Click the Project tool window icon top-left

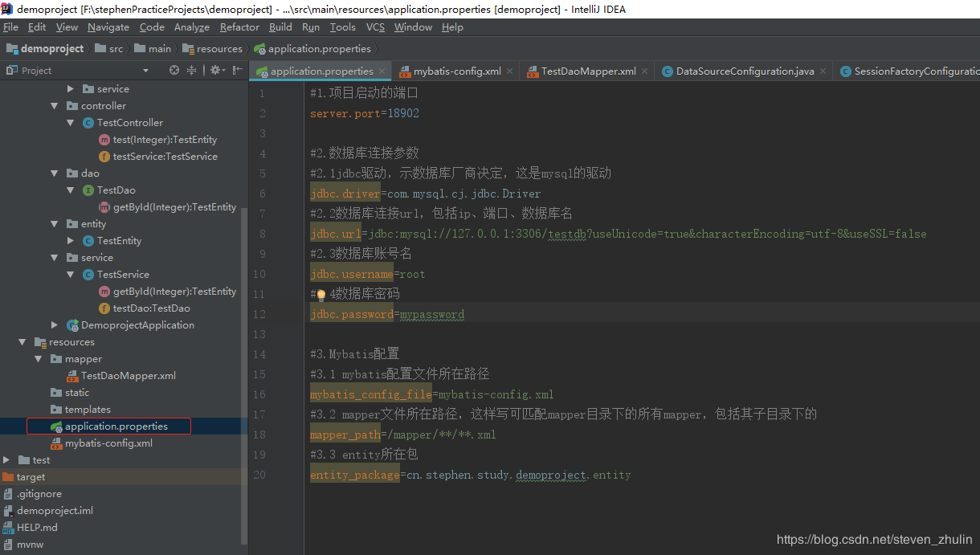point(11,70)
